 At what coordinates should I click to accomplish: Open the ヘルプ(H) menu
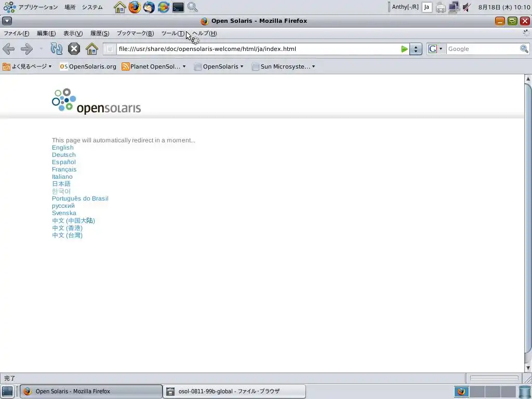pyautogui.click(x=205, y=33)
